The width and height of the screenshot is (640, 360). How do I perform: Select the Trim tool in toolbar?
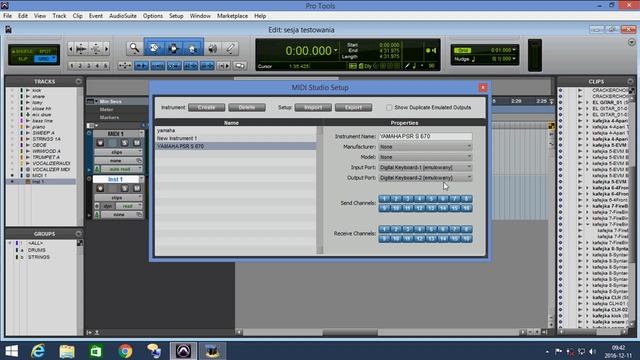pyautogui.click(x=154, y=48)
